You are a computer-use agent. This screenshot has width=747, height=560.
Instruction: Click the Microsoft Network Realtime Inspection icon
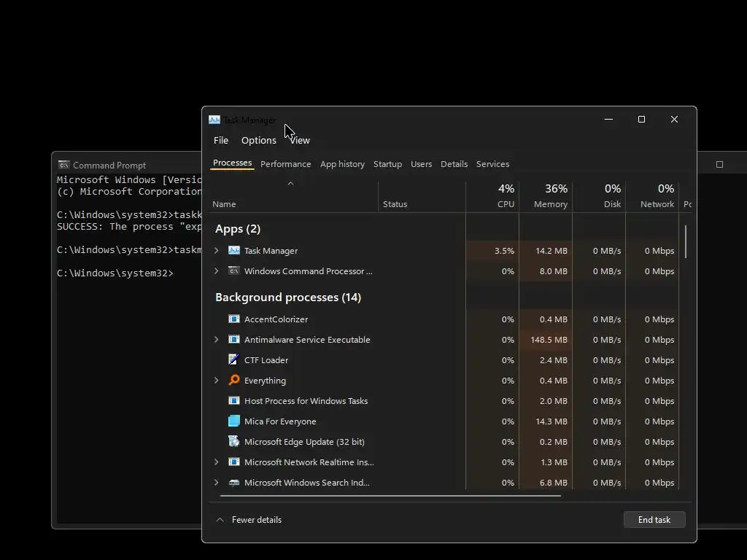click(234, 462)
